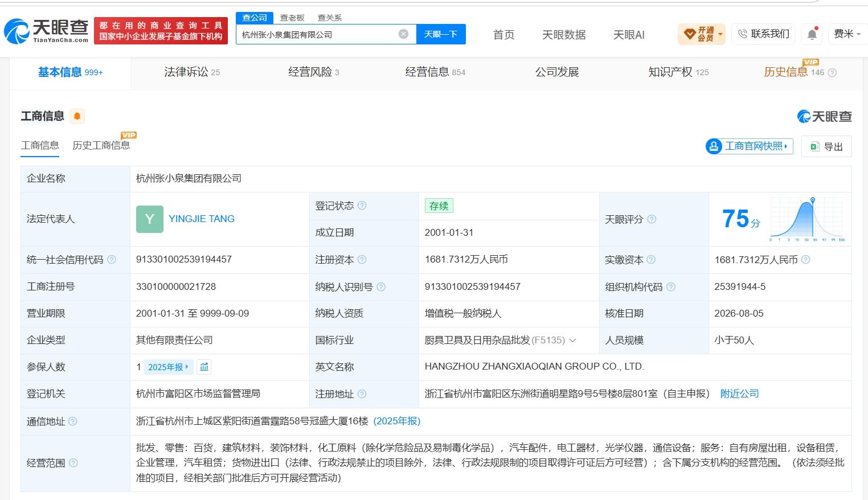868x500 pixels.
Task: Expand the 开通会员 dropdown arrow
Action: 720,34
